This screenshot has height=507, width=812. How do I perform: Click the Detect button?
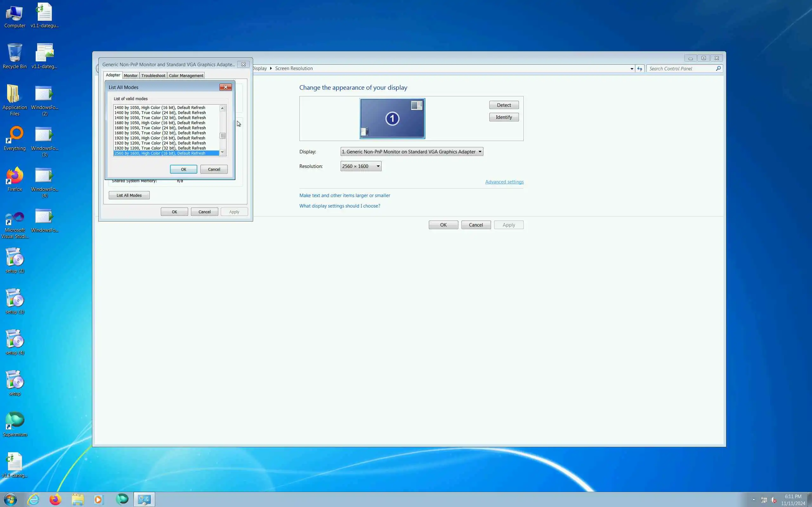pyautogui.click(x=504, y=105)
